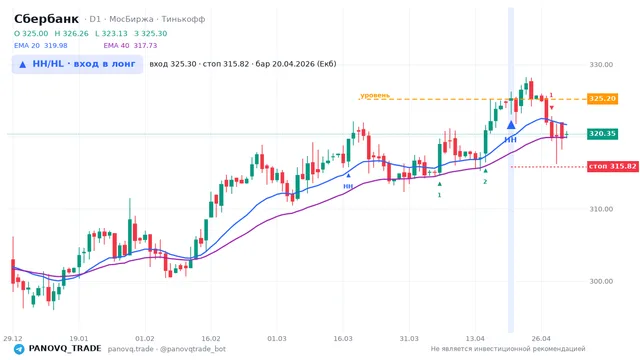Viewport: 640px width, 360px height.
Task: Click the green up-triangle above label 1
Action: (440, 184)
